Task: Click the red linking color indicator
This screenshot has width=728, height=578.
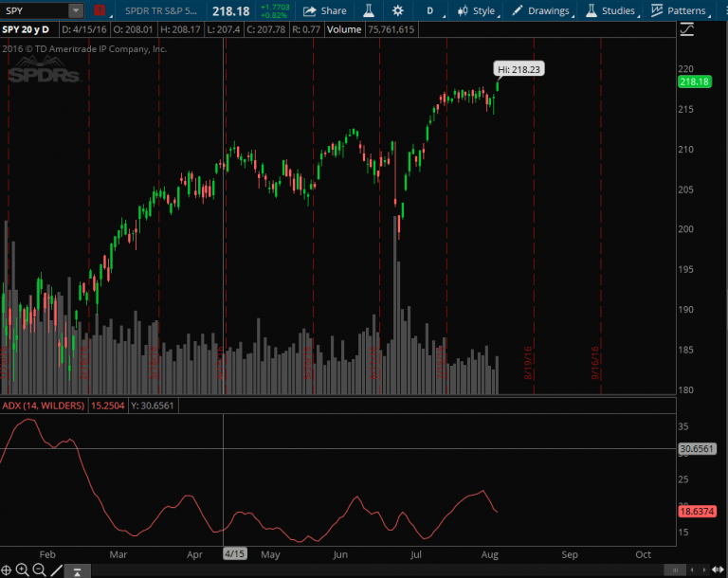Action: [x=100, y=10]
